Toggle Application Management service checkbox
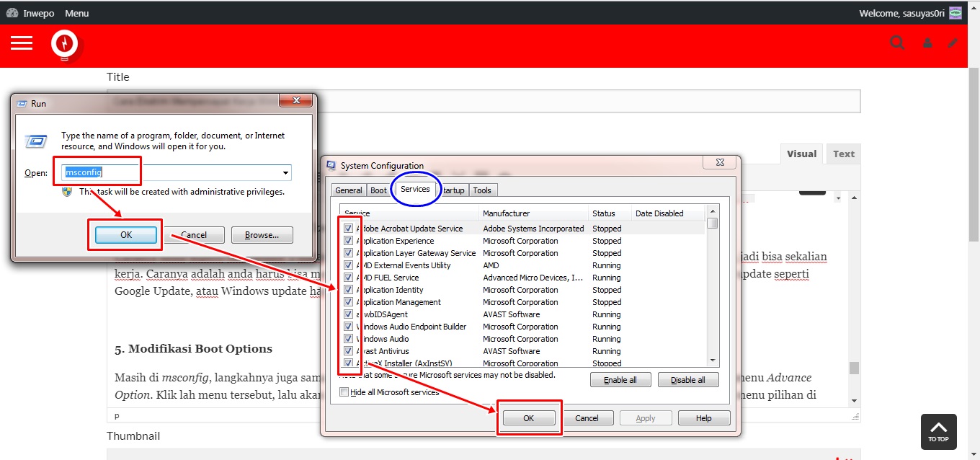The width and height of the screenshot is (980, 460). pos(349,302)
